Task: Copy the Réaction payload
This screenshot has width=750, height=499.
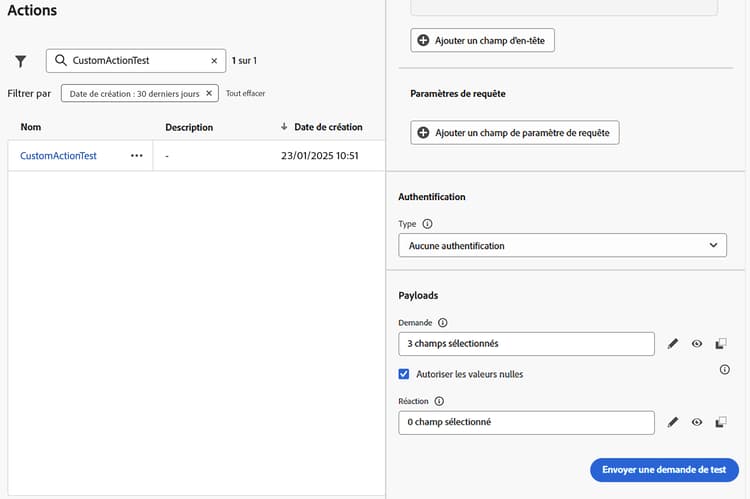Action: (x=721, y=422)
